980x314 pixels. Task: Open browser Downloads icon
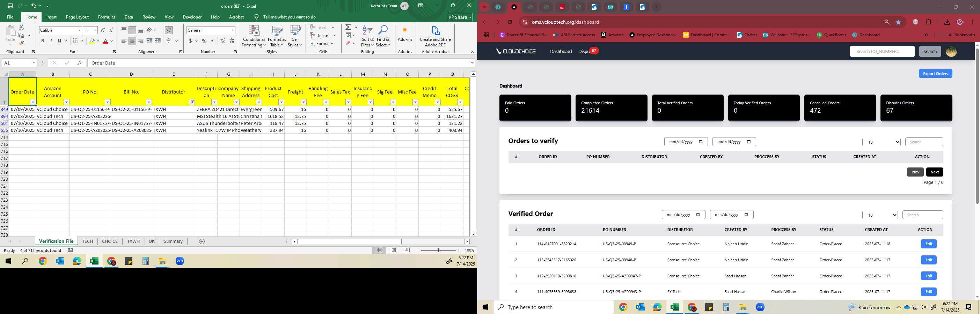click(947, 22)
